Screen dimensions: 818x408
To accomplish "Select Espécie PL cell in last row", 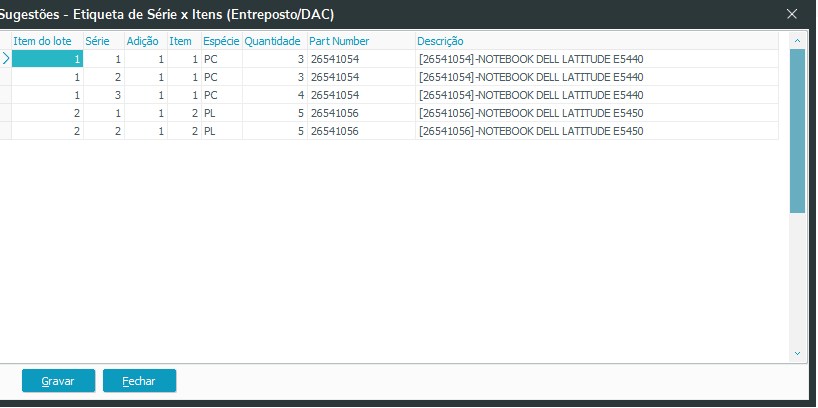I will pyautogui.click(x=222, y=131).
